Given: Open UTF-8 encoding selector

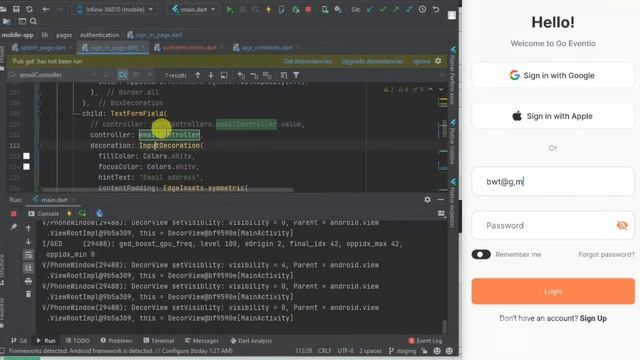Looking at the screenshot, I should [x=345, y=351].
